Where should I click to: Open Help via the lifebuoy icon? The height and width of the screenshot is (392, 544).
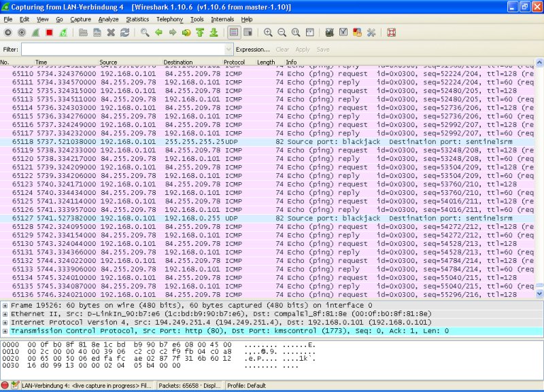click(391, 32)
